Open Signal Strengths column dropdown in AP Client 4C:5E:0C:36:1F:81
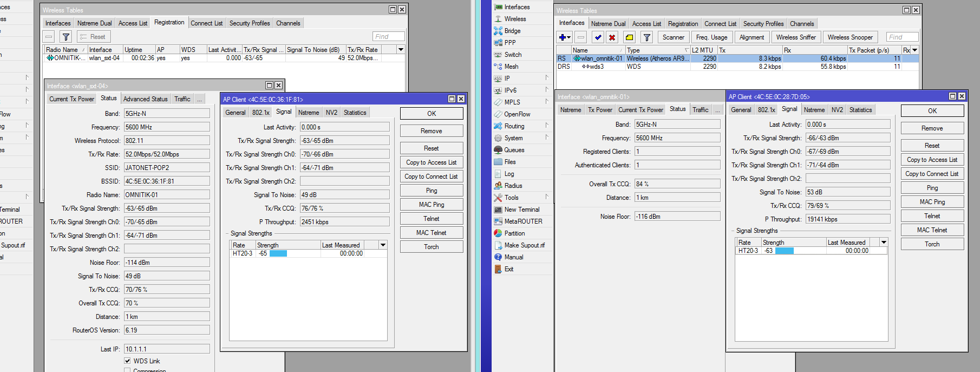 tap(383, 245)
